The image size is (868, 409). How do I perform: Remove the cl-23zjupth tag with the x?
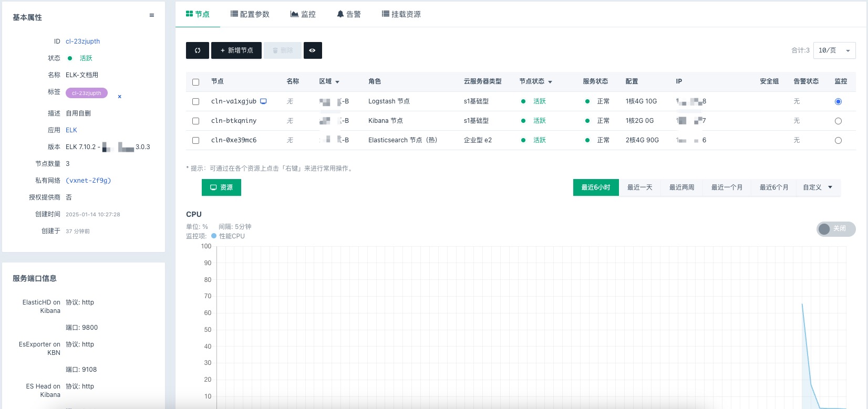click(120, 97)
